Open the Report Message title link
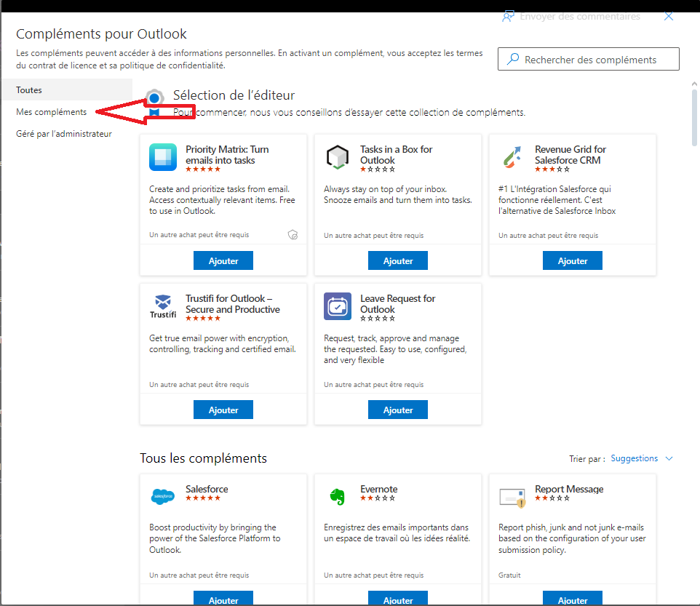This screenshot has width=700, height=606. (x=569, y=489)
